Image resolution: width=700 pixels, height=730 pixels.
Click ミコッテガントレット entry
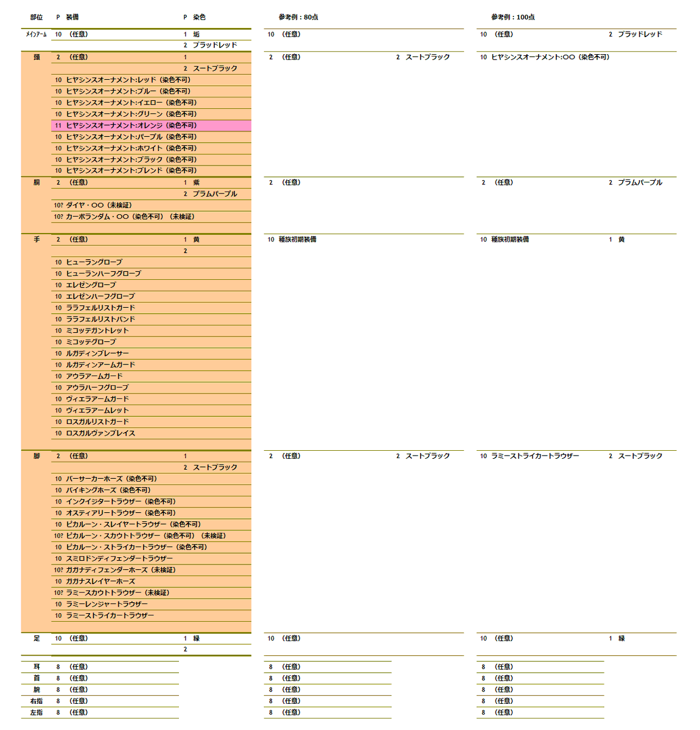pyautogui.click(x=97, y=331)
